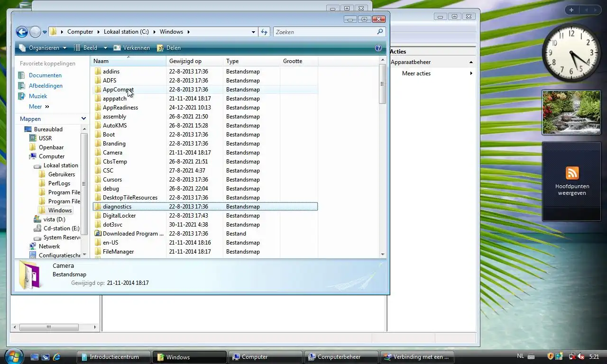The image size is (607, 364).
Task: Collapse Apparaatbeheer section in Acties pane
Action: point(471,62)
